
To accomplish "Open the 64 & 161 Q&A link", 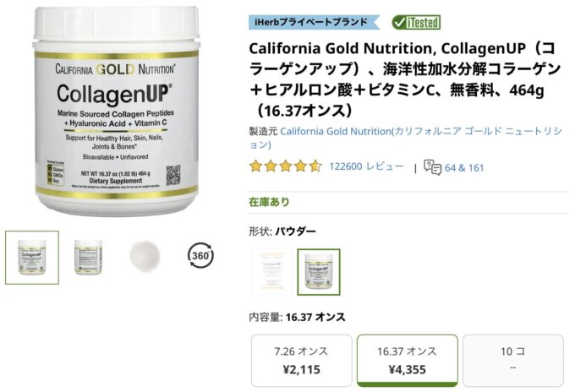I will pos(464,168).
